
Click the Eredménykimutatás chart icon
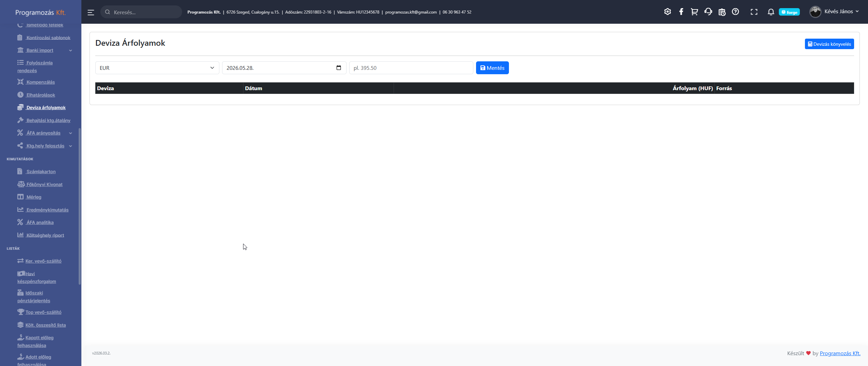coord(20,209)
